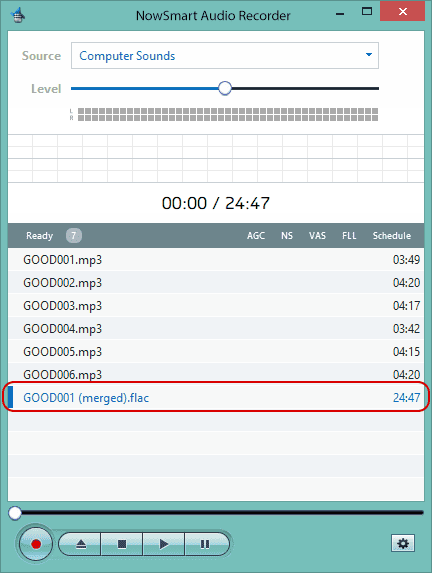Toggle the VAS option
432x573 pixels.
(x=317, y=236)
